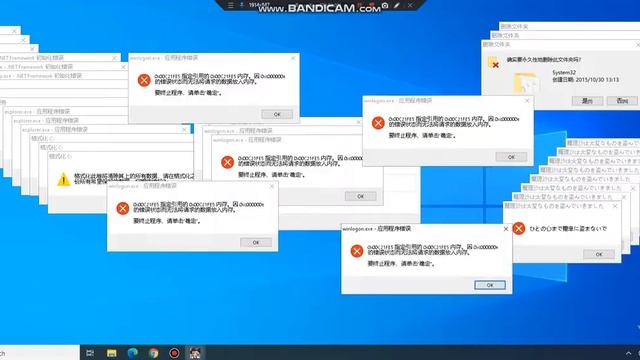Screen dimensions: 640x360
Task: Launch Microsoft Edge from the taskbar
Action: pyautogui.click(x=132, y=353)
